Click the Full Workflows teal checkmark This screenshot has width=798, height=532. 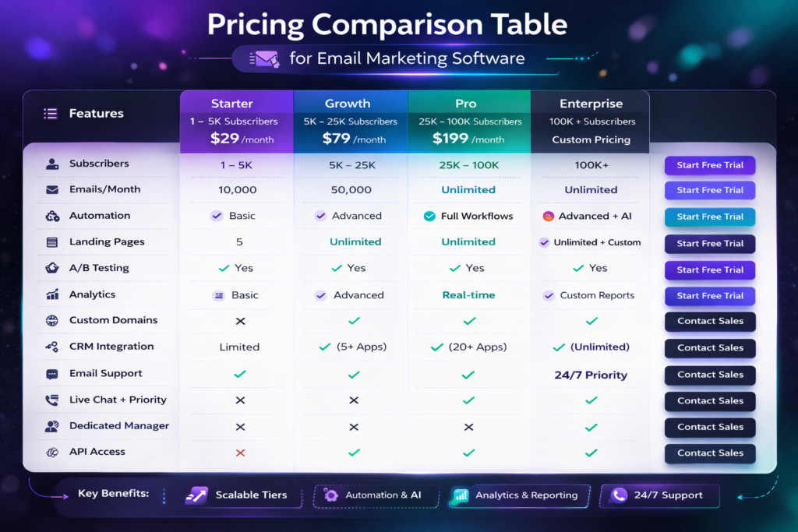429,217
